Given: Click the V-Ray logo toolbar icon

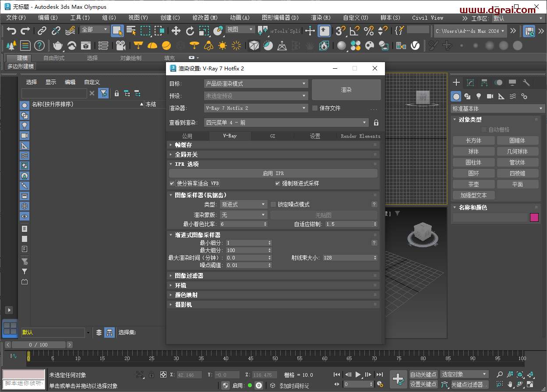Looking at the screenshot, I should click(415, 45).
